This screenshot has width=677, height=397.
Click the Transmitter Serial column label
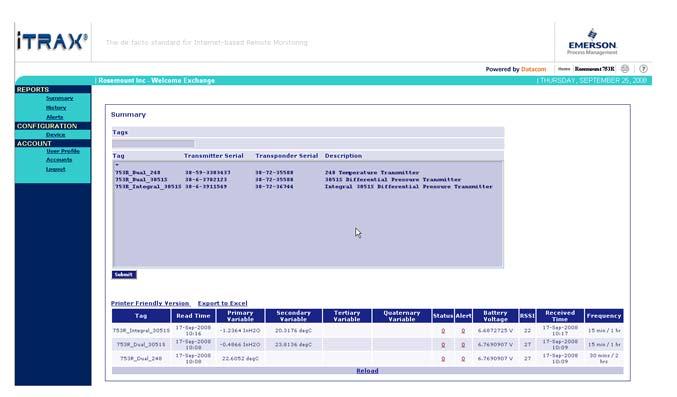214,156
